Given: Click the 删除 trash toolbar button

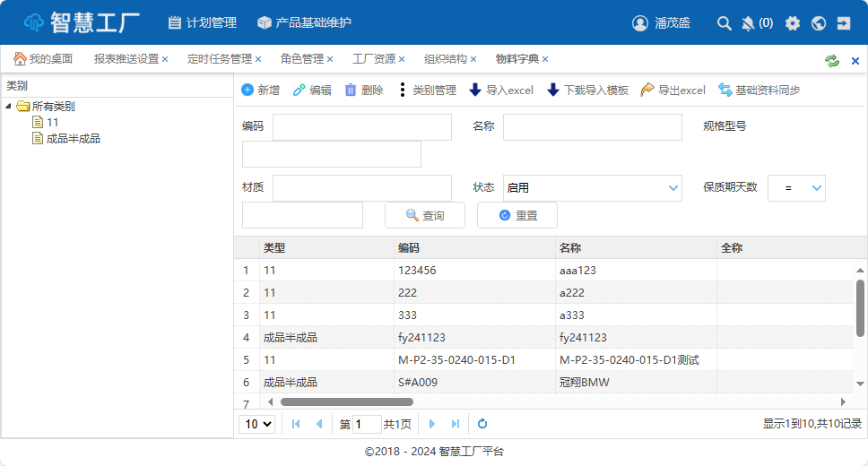Looking at the screenshot, I should (364, 91).
